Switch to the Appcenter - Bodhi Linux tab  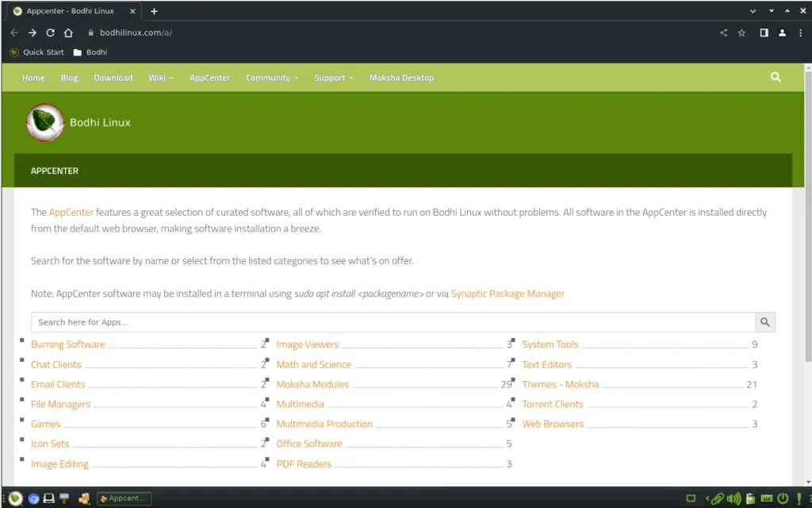[75, 11]
